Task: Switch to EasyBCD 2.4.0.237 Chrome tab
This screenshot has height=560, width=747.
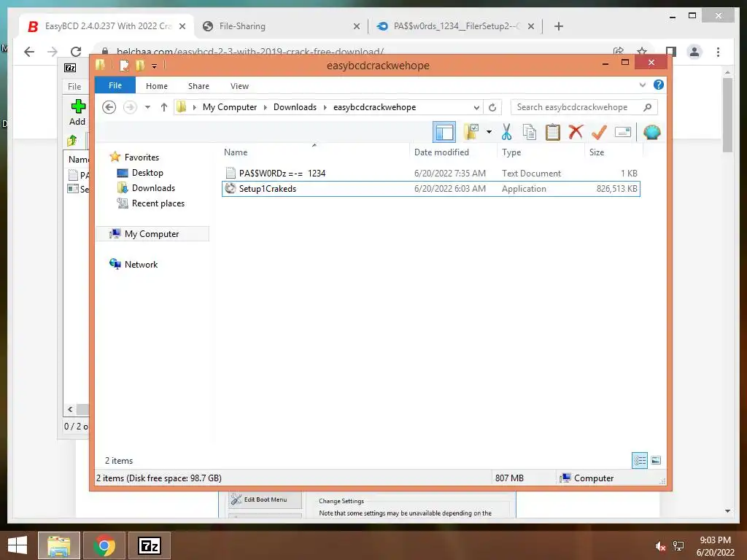Action: coord(108,26)
